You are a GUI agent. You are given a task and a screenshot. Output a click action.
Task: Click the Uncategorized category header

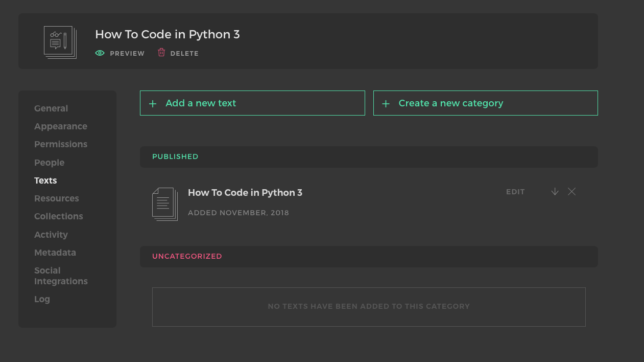[369, 257]
